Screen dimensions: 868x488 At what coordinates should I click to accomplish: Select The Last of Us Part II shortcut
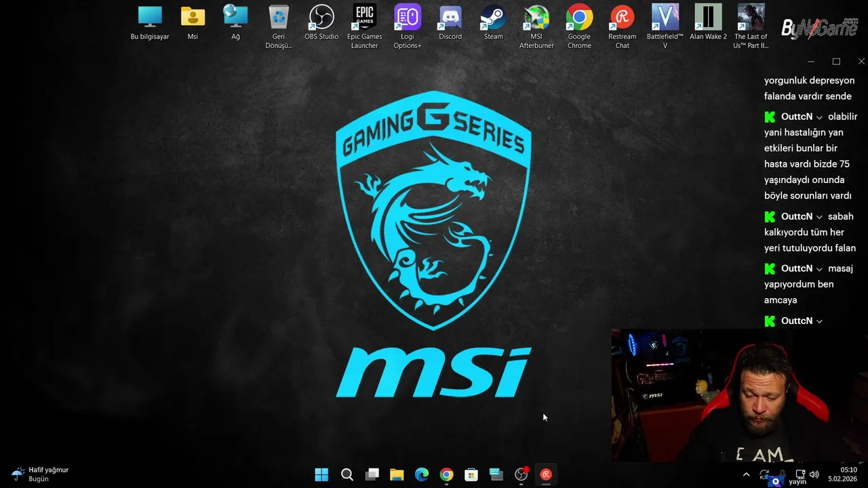pos(751,26)
